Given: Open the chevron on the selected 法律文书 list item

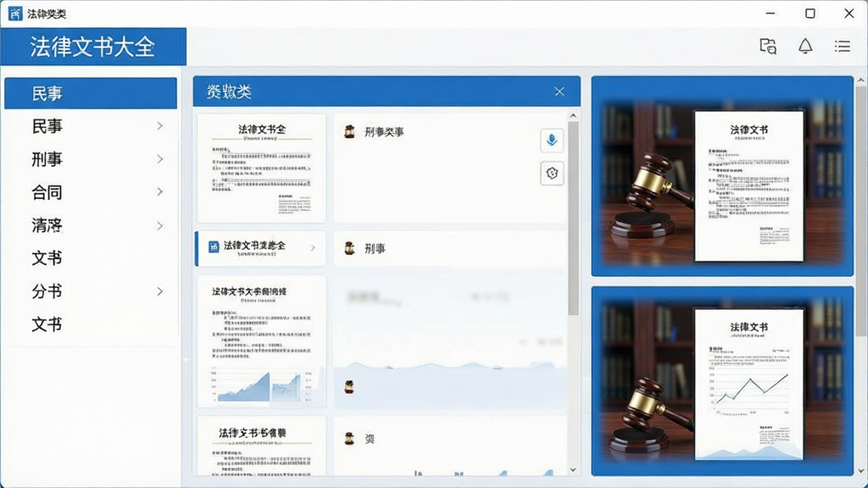Looking at the screenshot, I should [314, 248].
